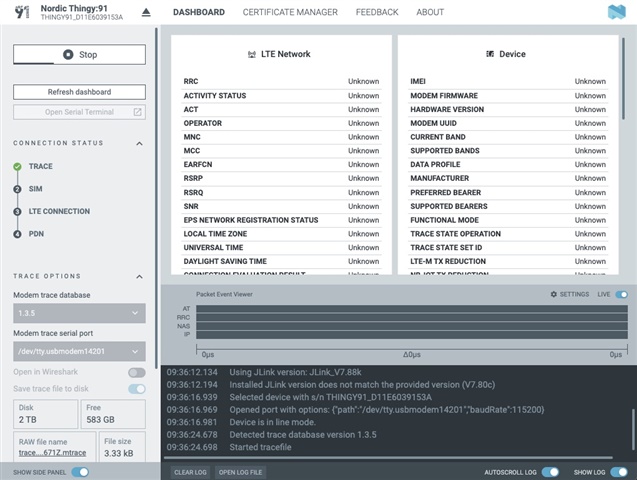Toggle LIVE mode in Packet Event Viewer
637x480 pixels.
tap(622, 294)
